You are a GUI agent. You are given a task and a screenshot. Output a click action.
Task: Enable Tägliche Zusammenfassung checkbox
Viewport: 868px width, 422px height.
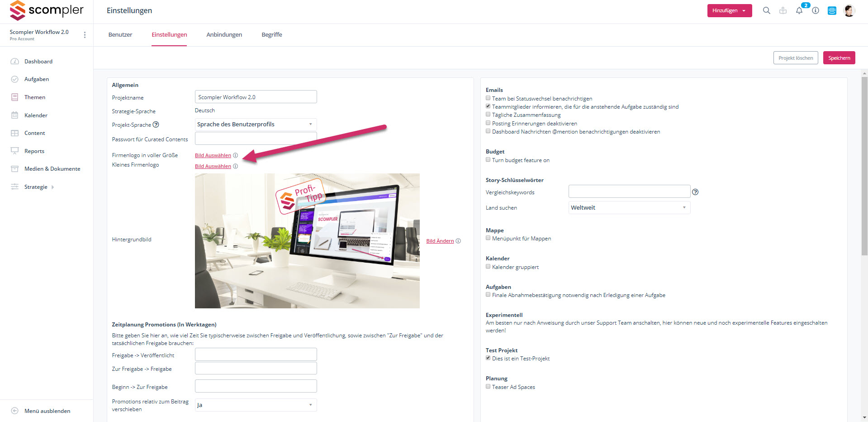[x=488, y=115]
